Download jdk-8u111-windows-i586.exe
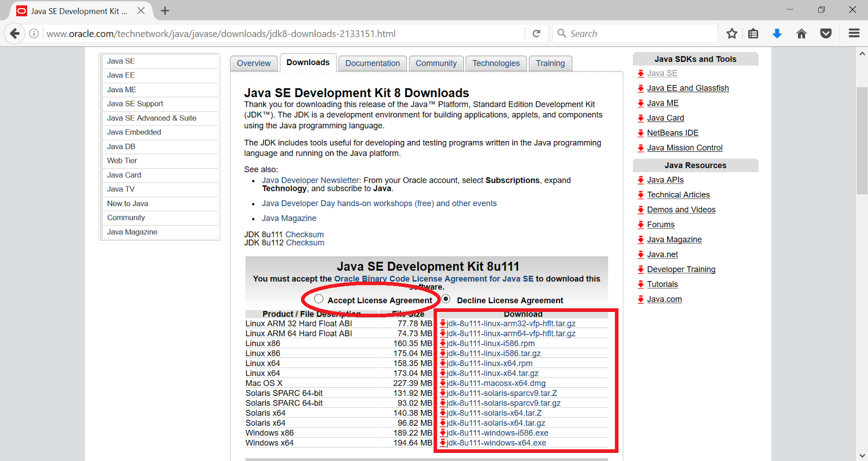The image size is (868, 461). (497, 433)
